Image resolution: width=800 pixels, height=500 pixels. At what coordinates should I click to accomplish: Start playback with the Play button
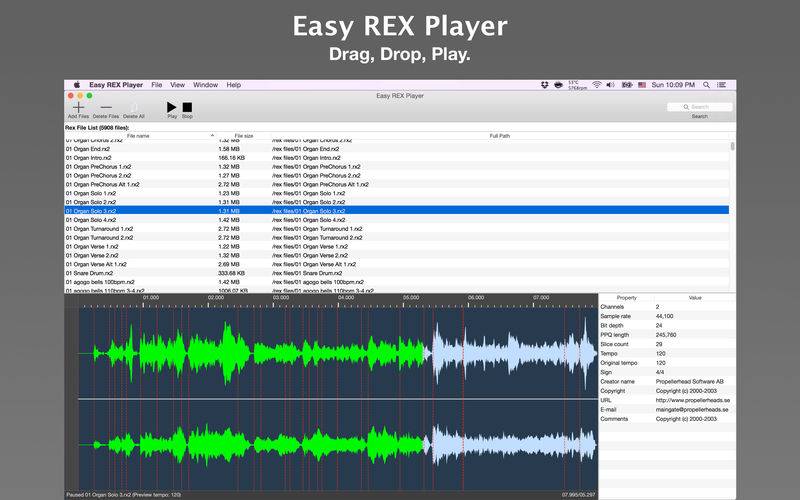point(171,107)
